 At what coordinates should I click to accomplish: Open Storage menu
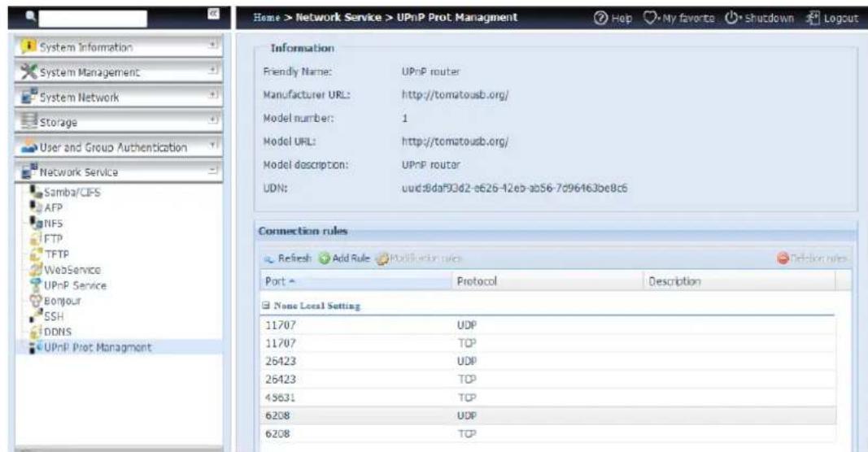tap(119, 121)
